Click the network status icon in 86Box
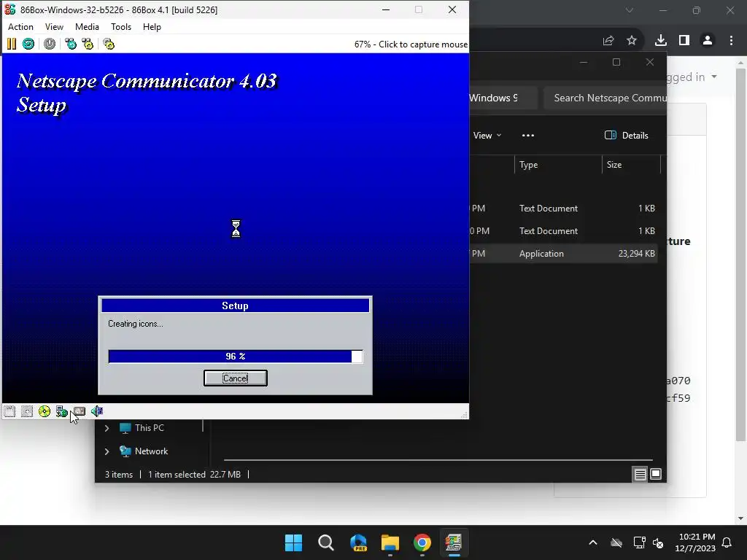Viewport: 747px width, 560px height. click(x=61, y=411)
